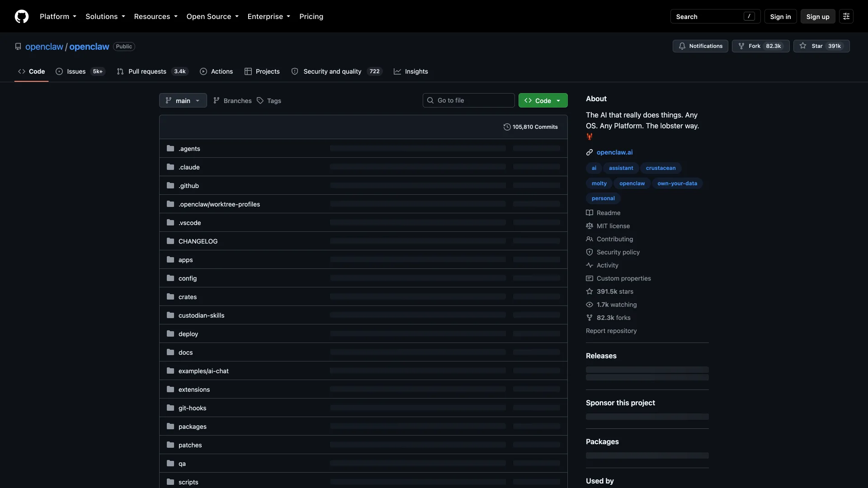Click the crustacean topic tag
The height and width of the screenshot is (488, 868).
point(660,168)
